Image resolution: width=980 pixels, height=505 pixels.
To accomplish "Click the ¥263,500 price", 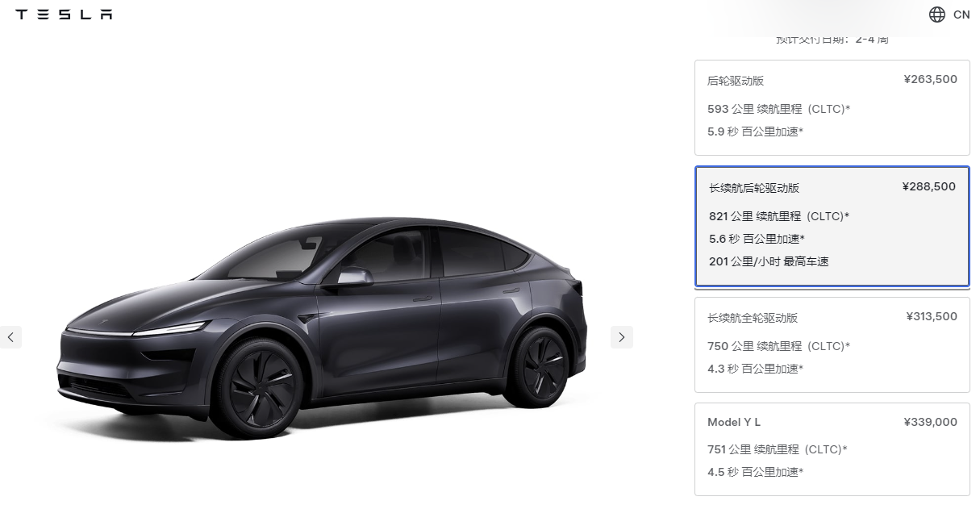I will coord(930,79).
